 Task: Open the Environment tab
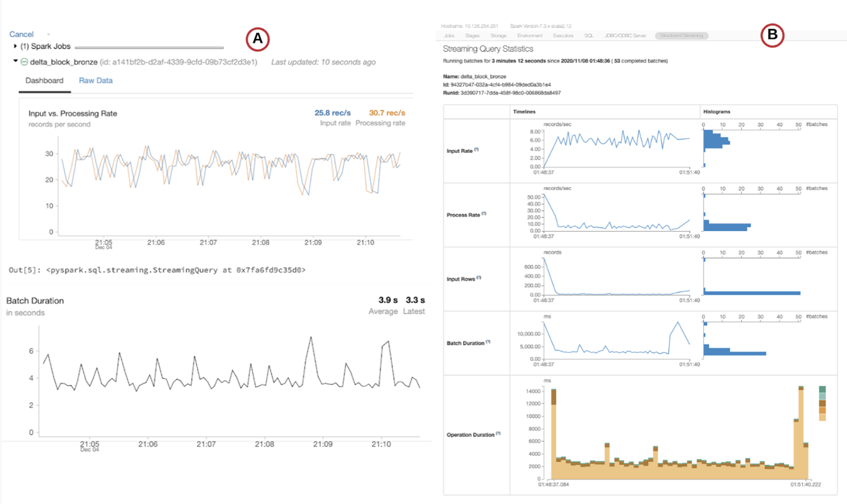530,36
